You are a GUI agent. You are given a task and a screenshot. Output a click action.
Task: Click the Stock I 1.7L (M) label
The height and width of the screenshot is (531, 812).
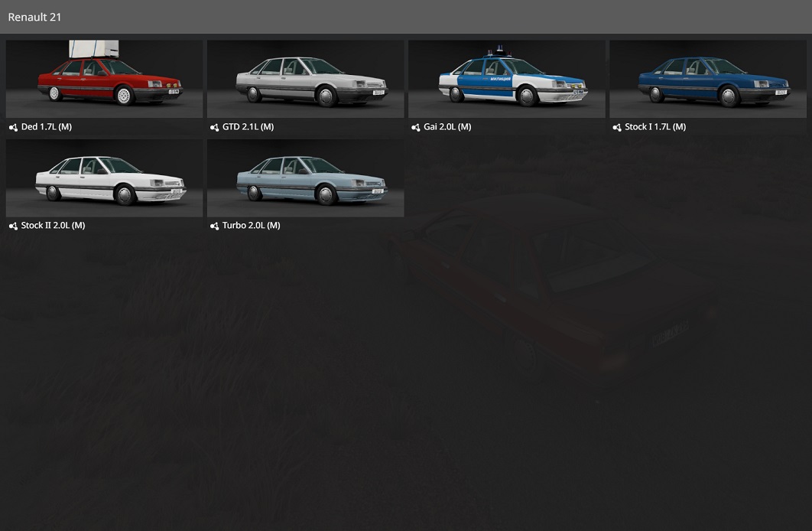click(x=655, y=127)
